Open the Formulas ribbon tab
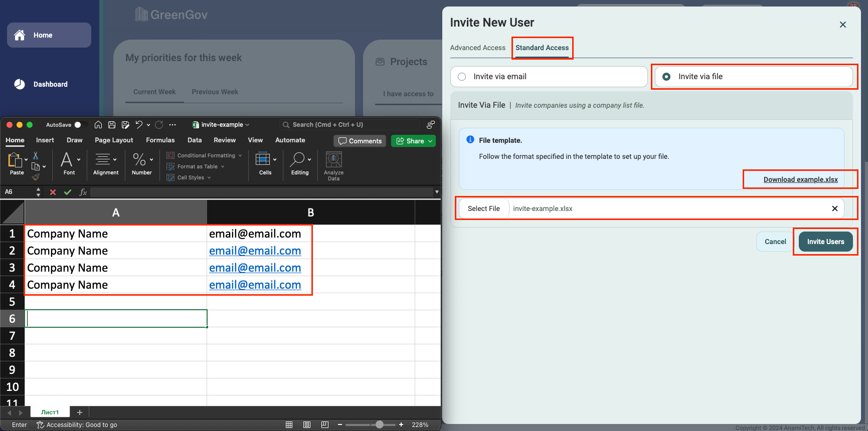Image resolution: width=868 pixels, height=431 pixels. point(160,140)
